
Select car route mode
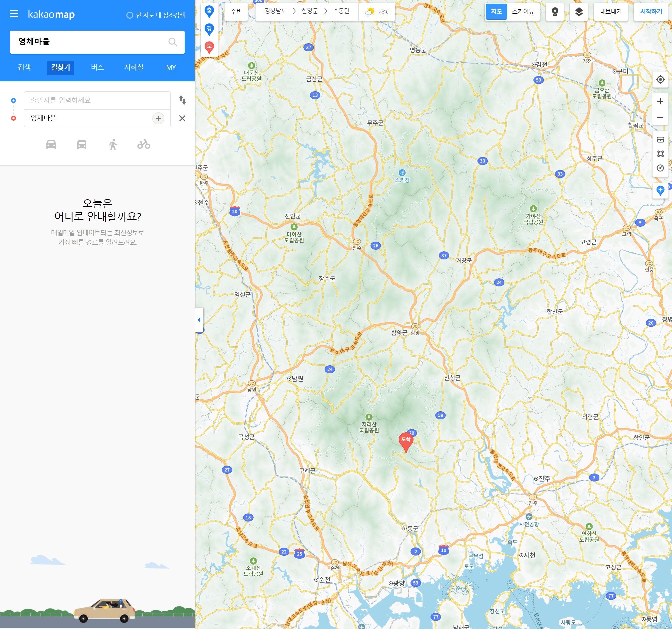point(51,144)
